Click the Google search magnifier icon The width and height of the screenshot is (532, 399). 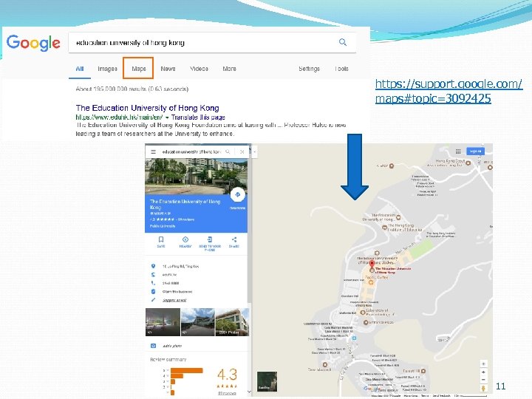343,42
